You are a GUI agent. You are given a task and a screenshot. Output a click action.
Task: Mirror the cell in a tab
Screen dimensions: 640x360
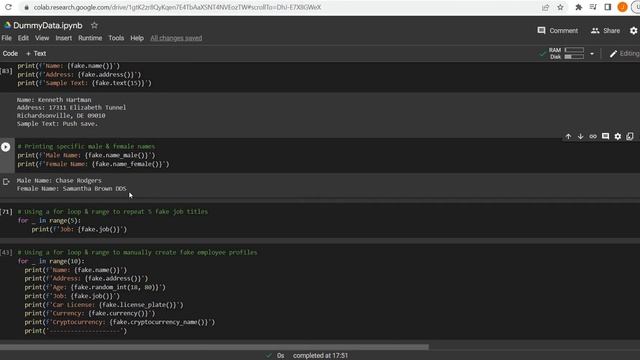tap(630, 136)
